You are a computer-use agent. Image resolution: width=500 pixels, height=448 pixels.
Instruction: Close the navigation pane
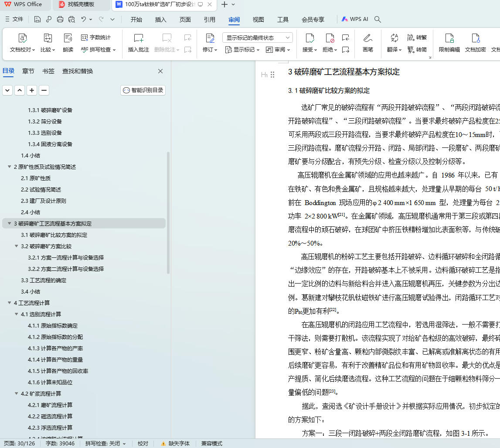click(160, 71)
